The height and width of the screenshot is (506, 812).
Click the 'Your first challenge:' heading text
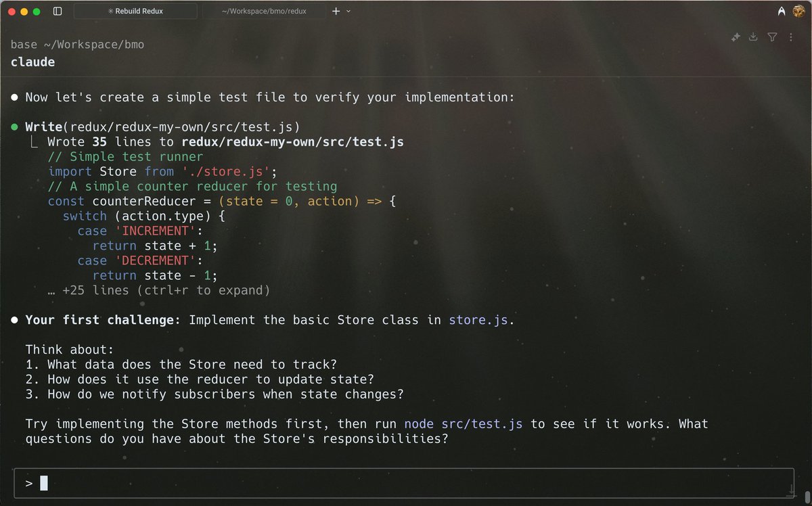[103, 320]
